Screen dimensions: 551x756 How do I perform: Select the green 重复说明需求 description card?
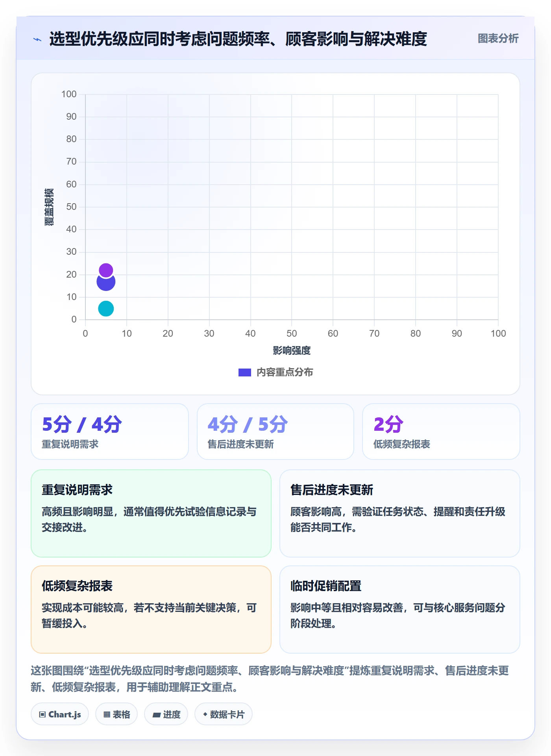[x=151, y=513]
